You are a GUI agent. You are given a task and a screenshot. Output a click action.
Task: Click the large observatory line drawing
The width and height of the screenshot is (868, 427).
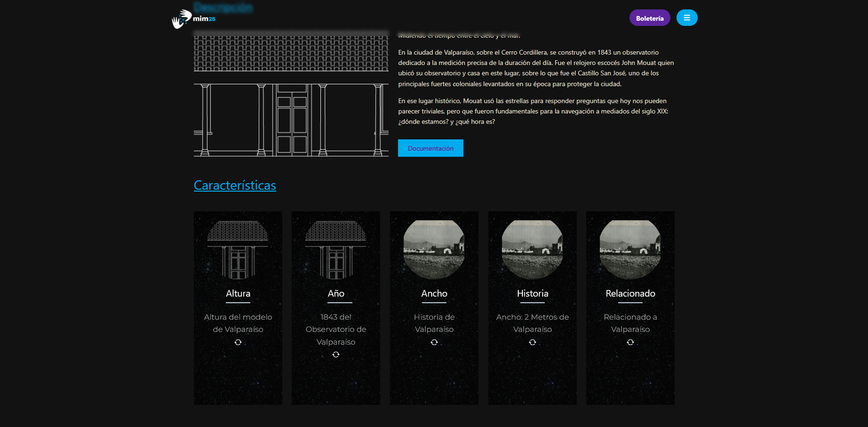pyautogui.click(x=291, y=94)
